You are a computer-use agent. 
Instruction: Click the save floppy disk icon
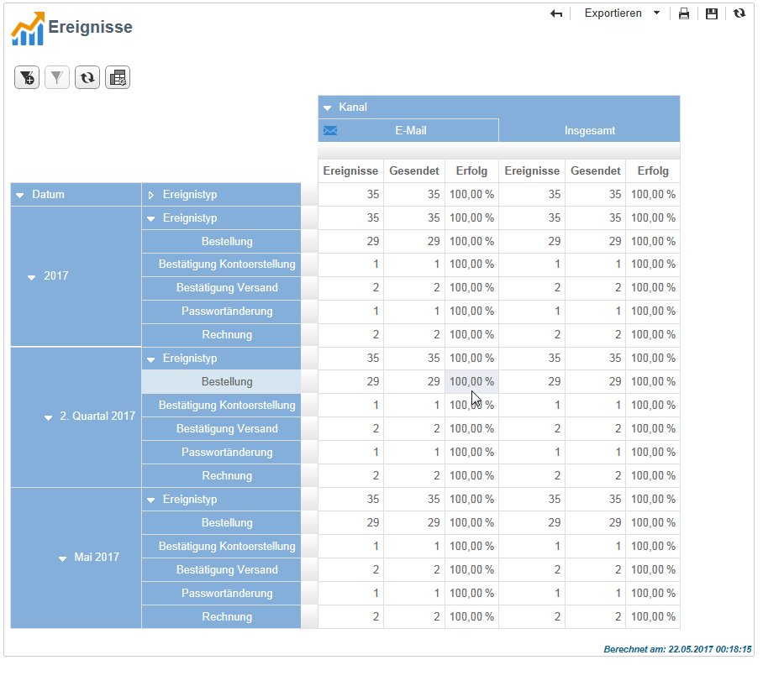coord(712,13)
